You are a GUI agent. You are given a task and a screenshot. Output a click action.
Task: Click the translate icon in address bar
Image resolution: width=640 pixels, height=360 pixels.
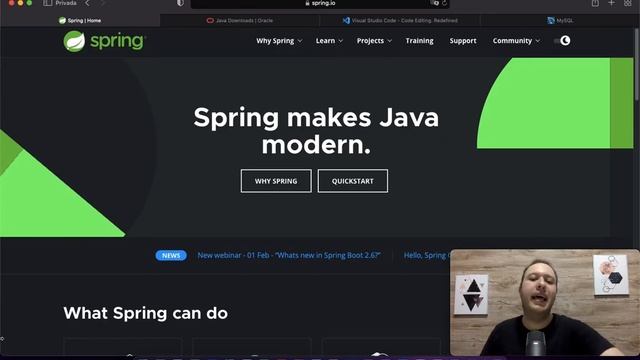[435, 3]
